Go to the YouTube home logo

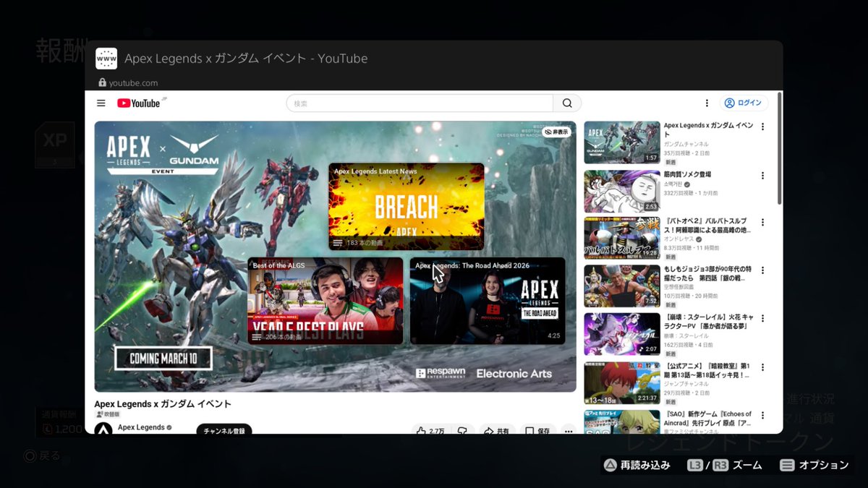coord(138,103)
